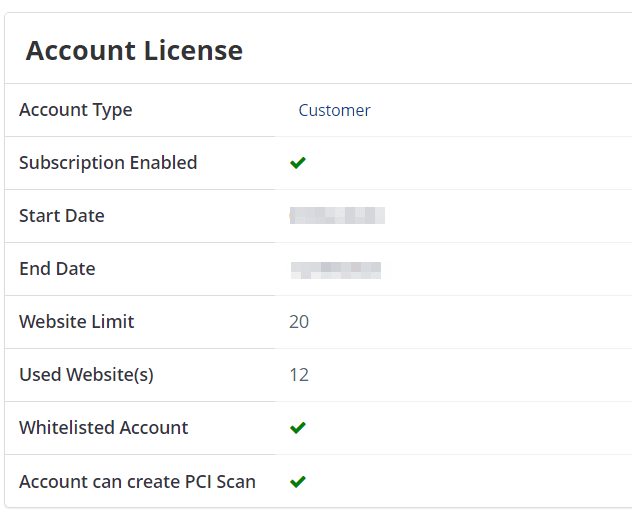Click the Used Websites value 12

click(x=299, y=375)
